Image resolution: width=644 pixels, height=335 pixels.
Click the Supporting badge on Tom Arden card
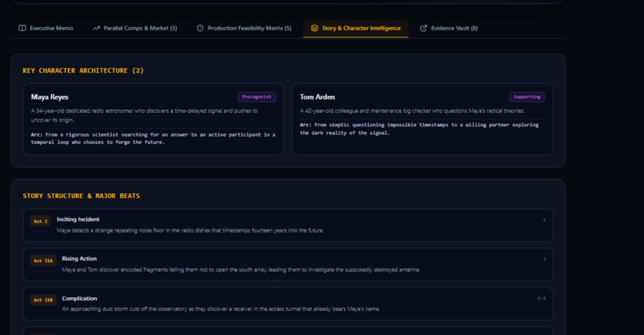coord(527,97)
